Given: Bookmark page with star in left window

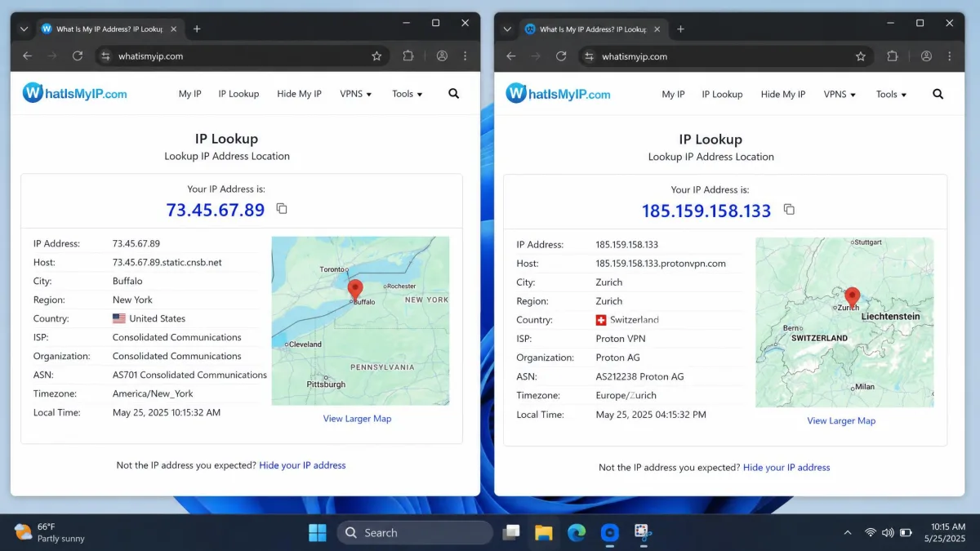Looking at the screenshot, I should tap(376, 56).
